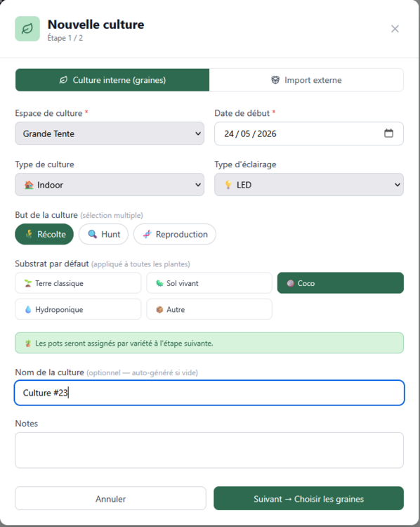This screenshot has height=527, width=420.
Task: Open the calendar picker icon
Action: [388, 134]
